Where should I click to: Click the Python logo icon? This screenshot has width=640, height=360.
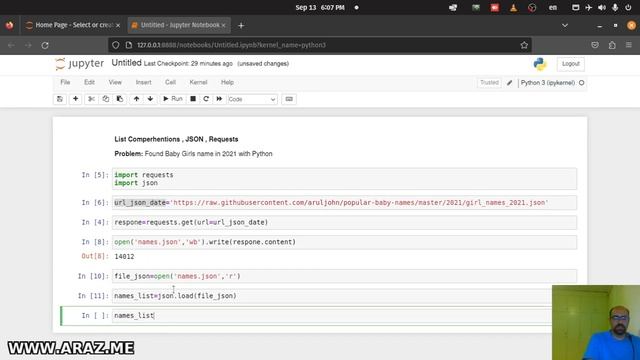[x=540, y=64]
